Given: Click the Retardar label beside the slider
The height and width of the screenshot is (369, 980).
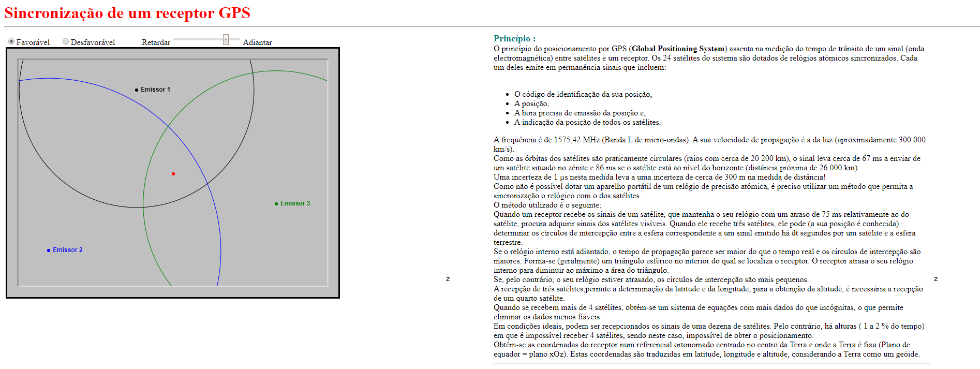Looking at the screenshot, I should click(156, 42).
